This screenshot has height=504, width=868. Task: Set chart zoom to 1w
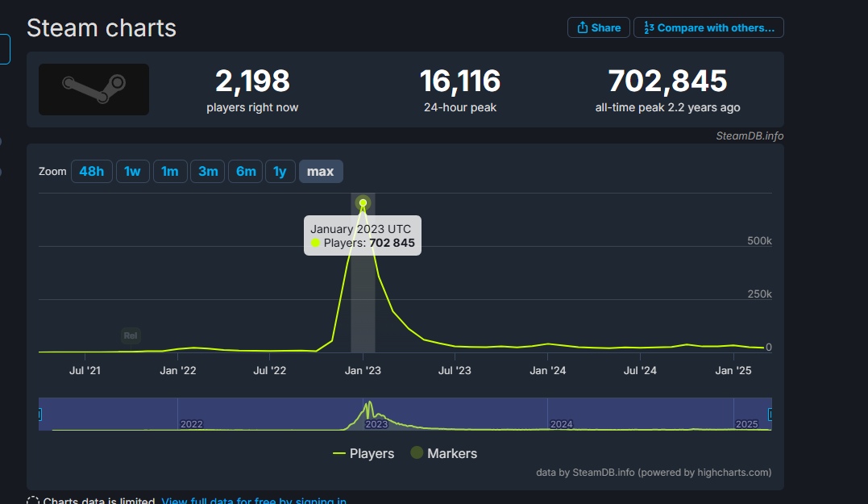point(132,171)
